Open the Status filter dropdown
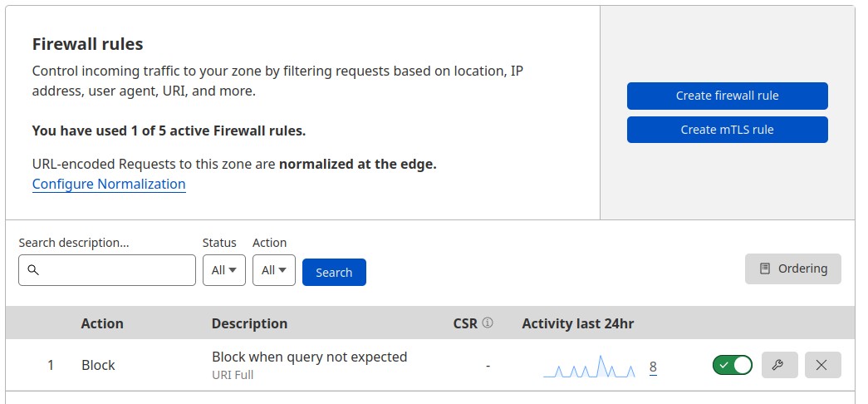Screen dimensions: 868x404 pos(224,270)
